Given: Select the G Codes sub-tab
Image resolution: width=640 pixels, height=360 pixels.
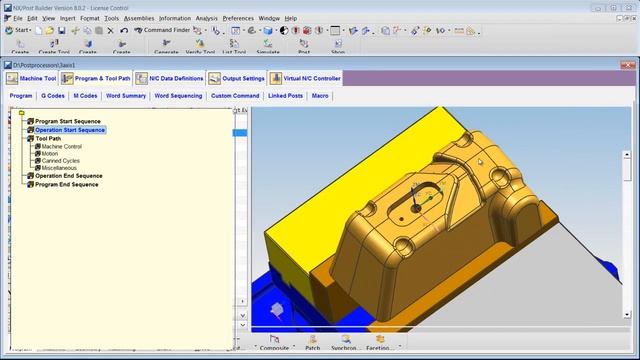Looking at the screenshot, I should point(53,96).
